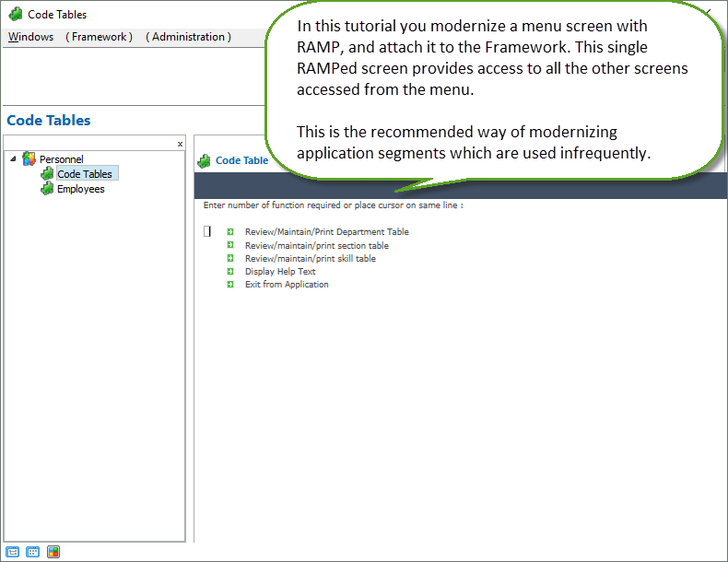This screenshot has width=728, height=562.
Task: Click the Personnel application icon
Action: (x=29, y=158)
